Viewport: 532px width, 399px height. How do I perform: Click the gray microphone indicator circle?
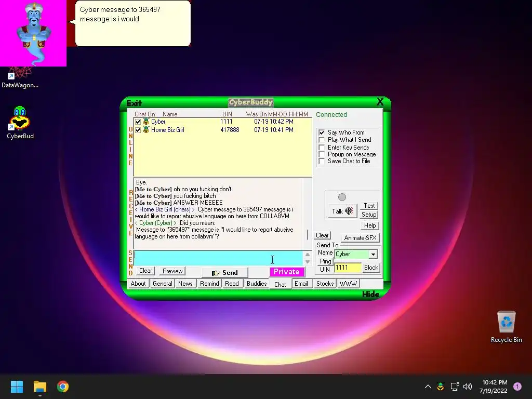click(x=342, y=197)
